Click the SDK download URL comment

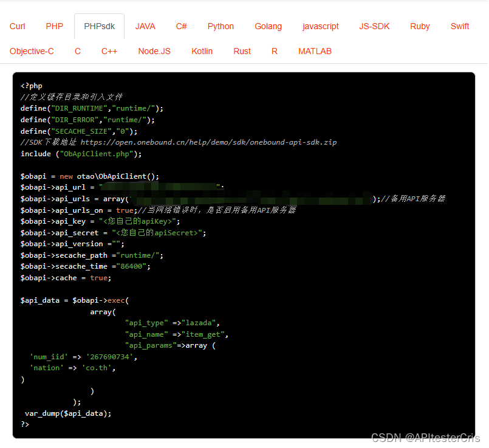click(x=179, y=142)
